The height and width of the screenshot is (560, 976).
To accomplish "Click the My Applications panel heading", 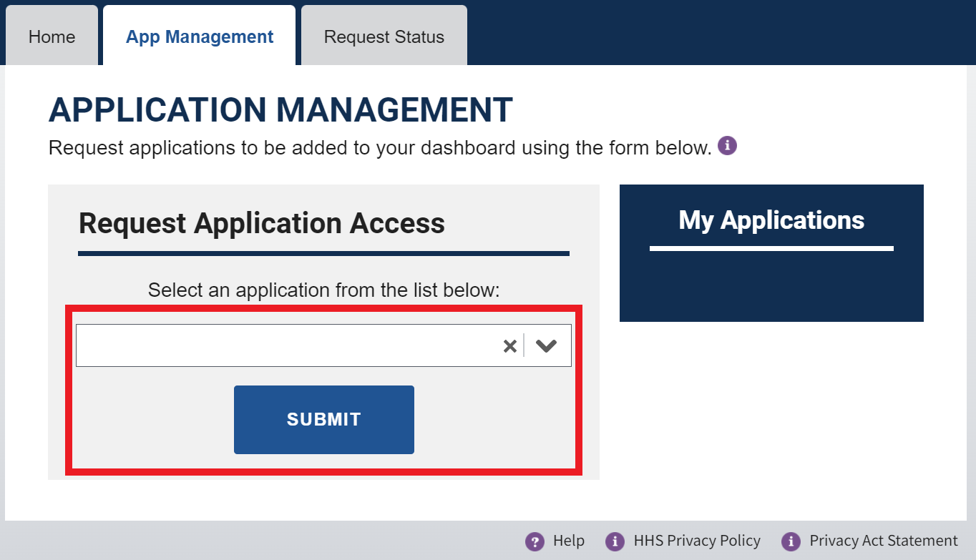I will (x=771, y=220).
